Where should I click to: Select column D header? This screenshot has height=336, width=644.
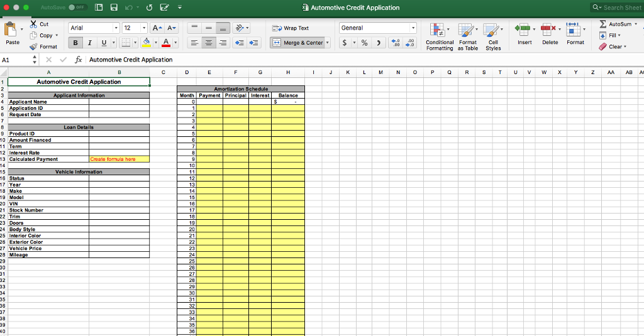pyautogui.click(x=187, y=72)
